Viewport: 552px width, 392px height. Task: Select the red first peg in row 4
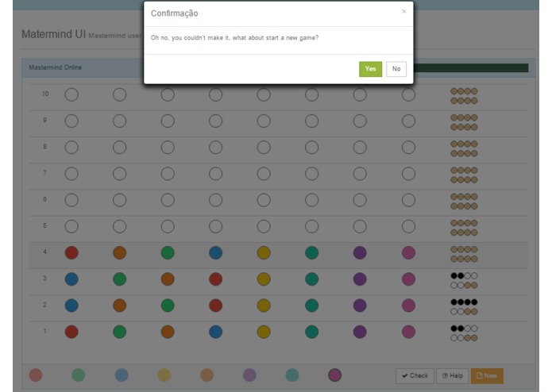71,253
